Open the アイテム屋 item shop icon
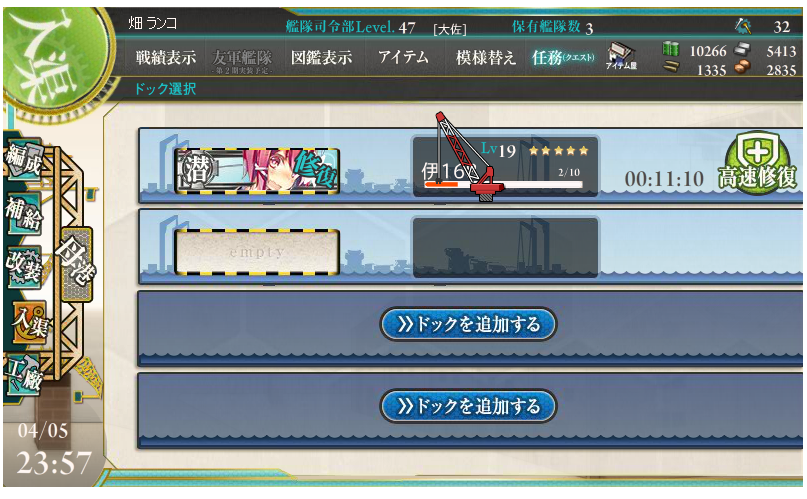Viewport: 807px width, 499px height. (621, 57)
